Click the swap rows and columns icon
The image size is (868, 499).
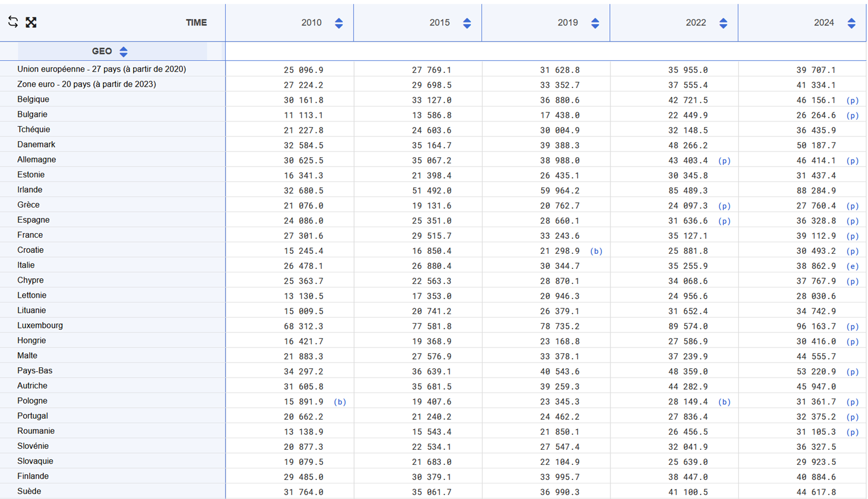pos(13,22)
